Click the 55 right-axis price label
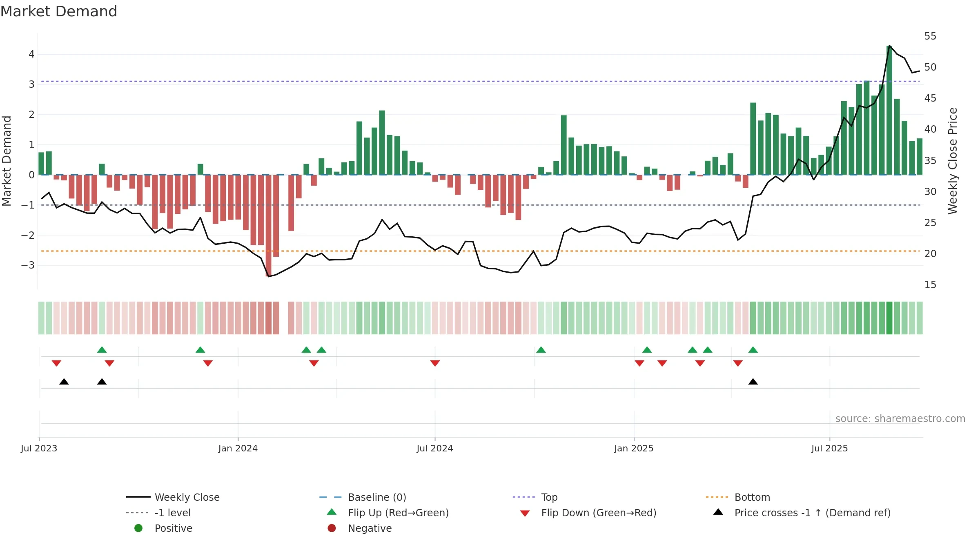The width and height of the screenshot is (980, 551). click(930, 36)
